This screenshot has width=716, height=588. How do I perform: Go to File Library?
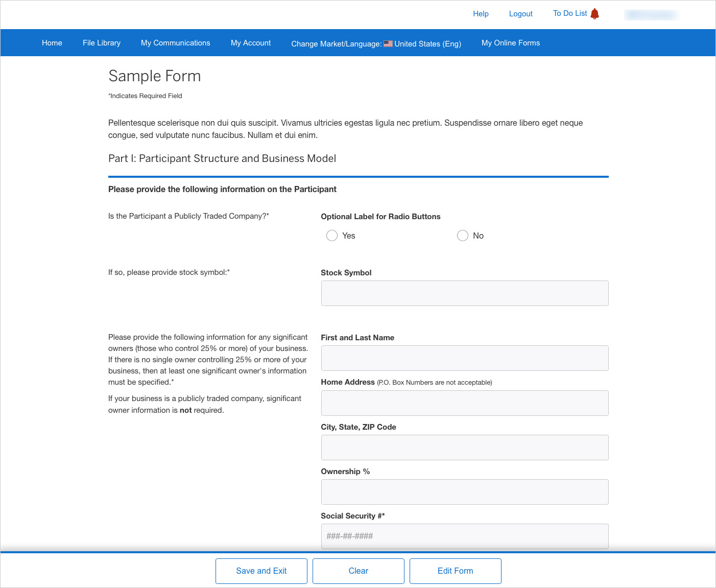coord(102,43)
